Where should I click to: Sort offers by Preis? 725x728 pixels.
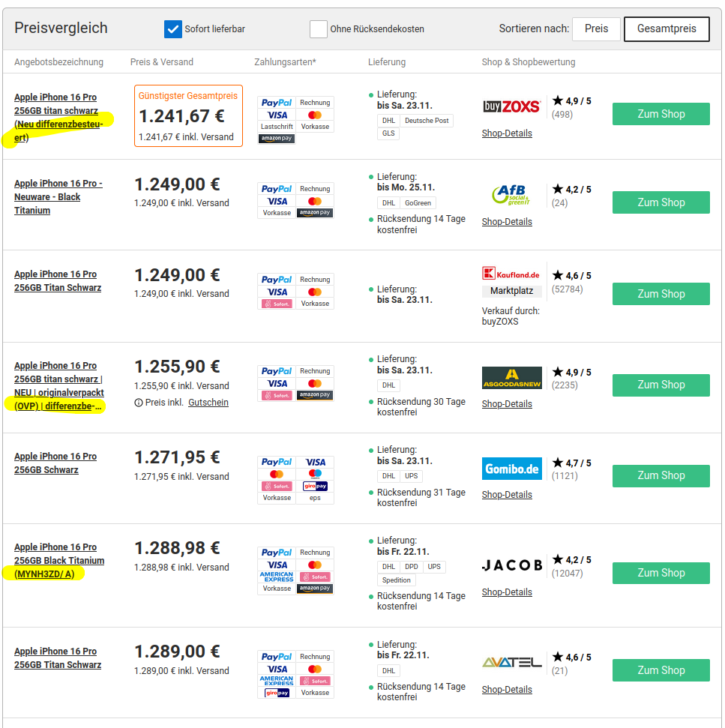(x=596, y=28)
